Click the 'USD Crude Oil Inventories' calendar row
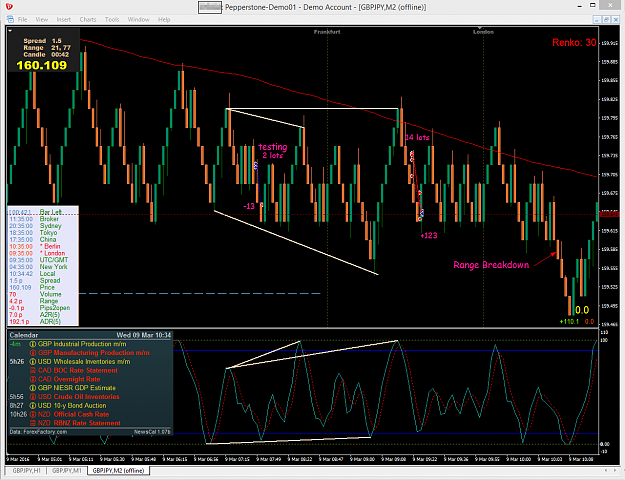625x480 pixels. click(x=90, y=397)
